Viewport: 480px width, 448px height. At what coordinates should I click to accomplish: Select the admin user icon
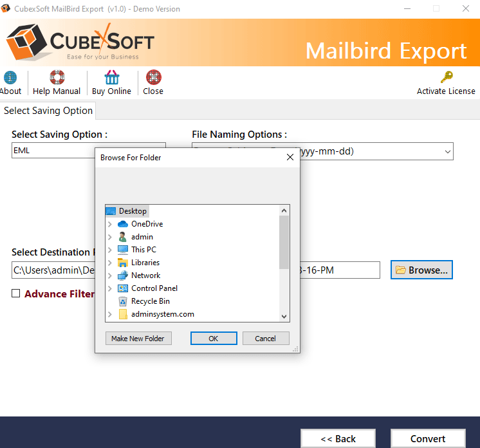tap(123, 237)
